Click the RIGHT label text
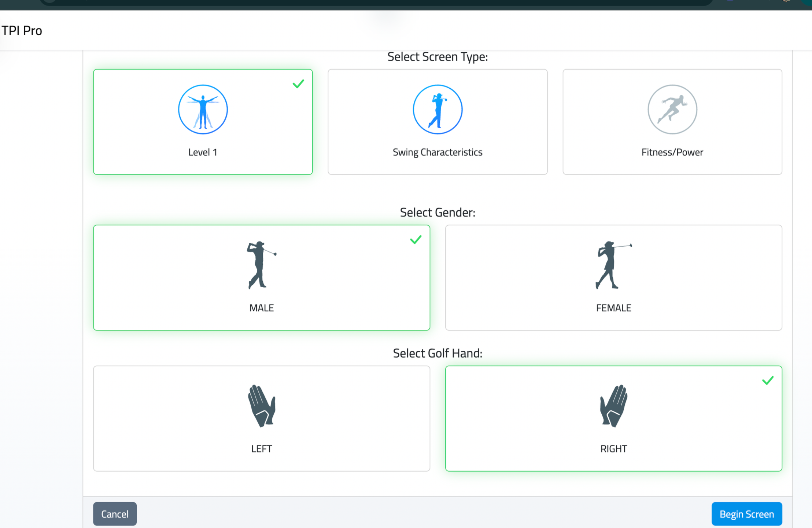 (613, 448)
